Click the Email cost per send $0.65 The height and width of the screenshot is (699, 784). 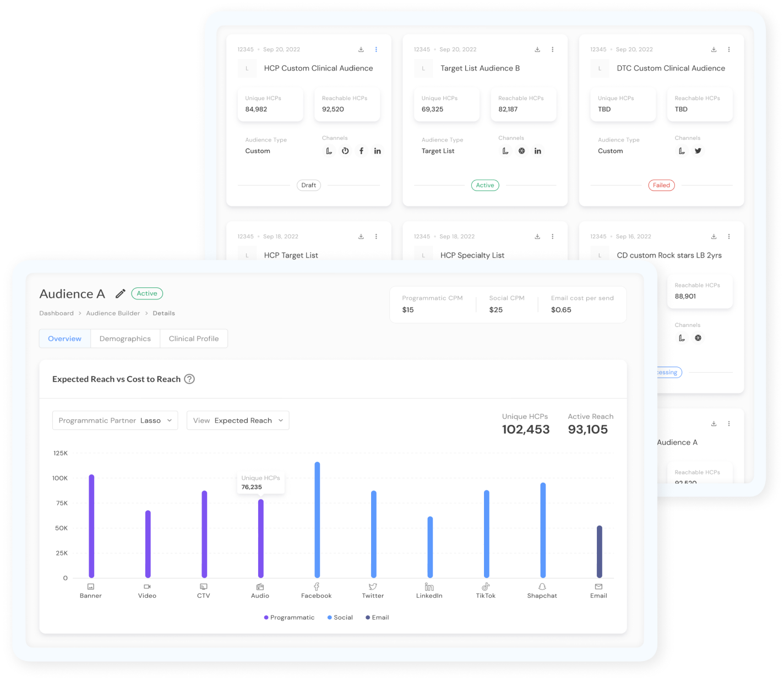(561, 310)
